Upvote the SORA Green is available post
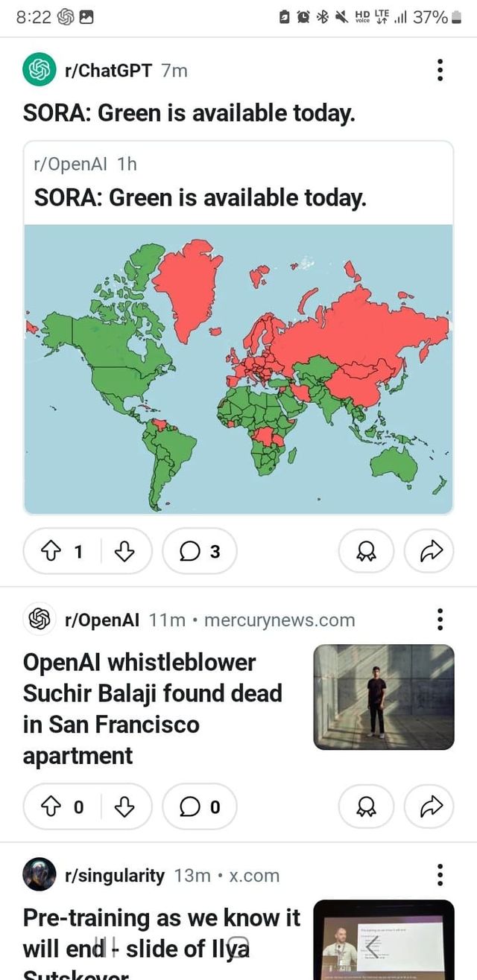The width and height of the screenshot is (477, 980). point(50,551)
